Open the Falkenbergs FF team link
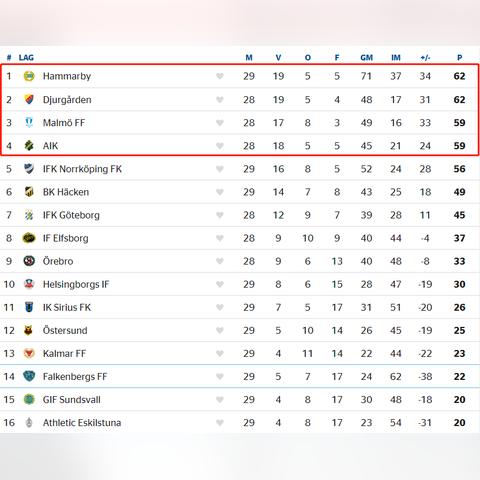 click(x=75, y=377)
